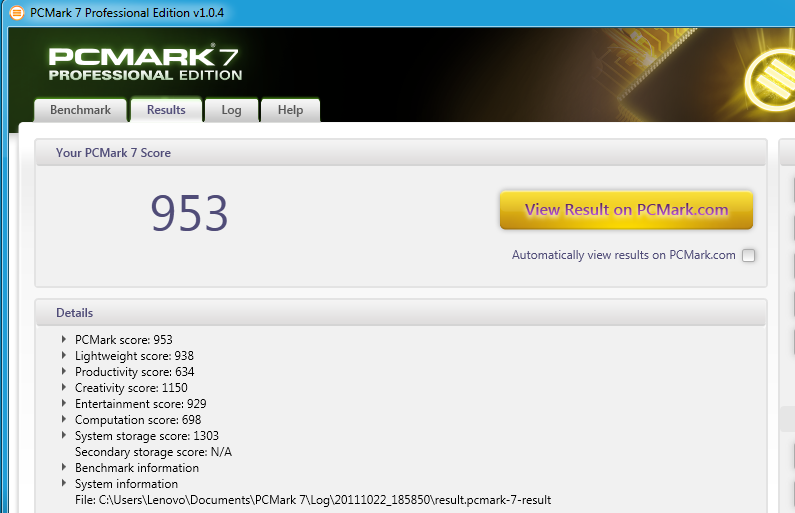Select the 'System storage score: 1303' text

pyautogui.click(x=147, y=436)
